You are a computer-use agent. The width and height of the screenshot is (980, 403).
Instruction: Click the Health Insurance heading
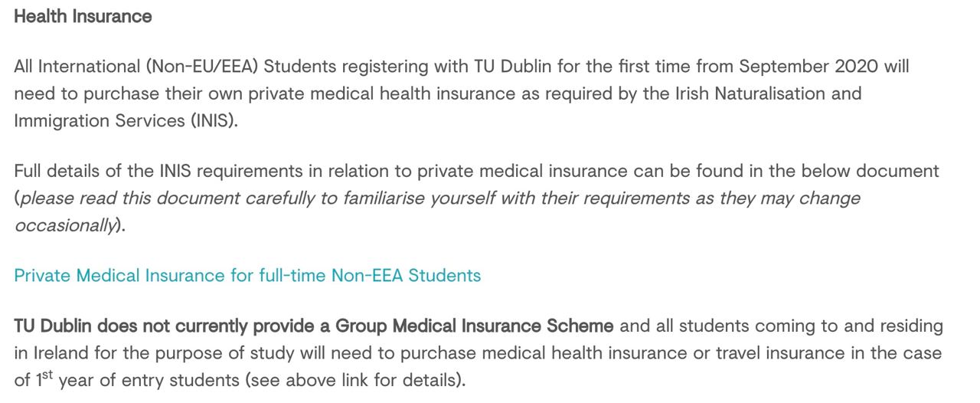pos(83,16)
